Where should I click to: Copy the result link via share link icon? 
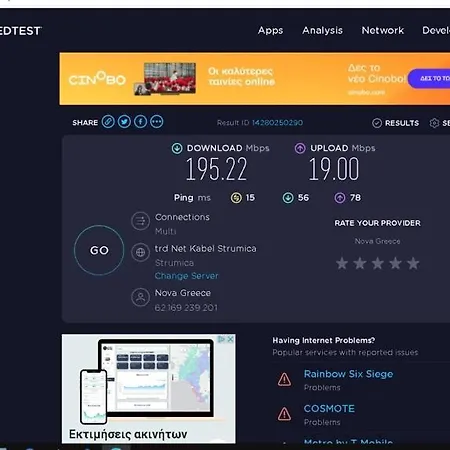(108, 122)
